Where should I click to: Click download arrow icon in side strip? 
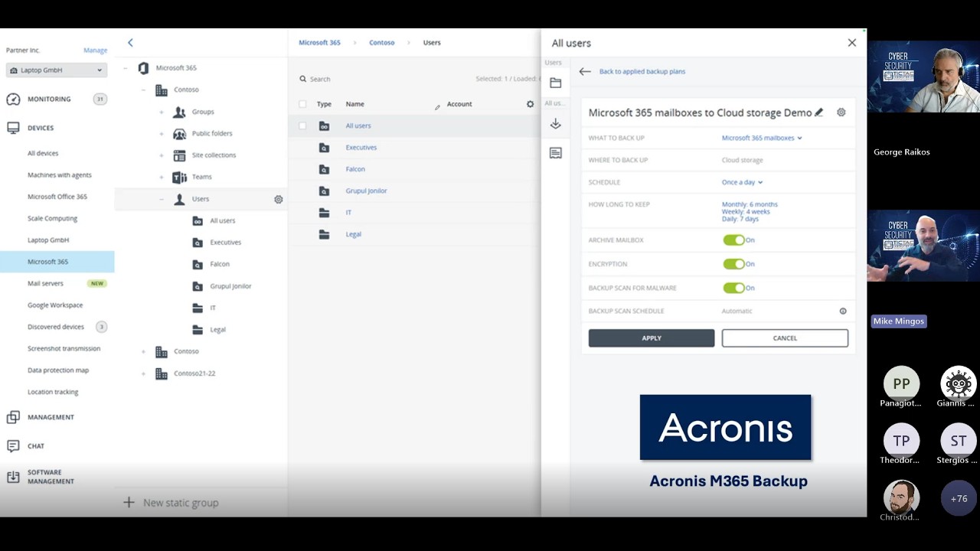[556, 124]
